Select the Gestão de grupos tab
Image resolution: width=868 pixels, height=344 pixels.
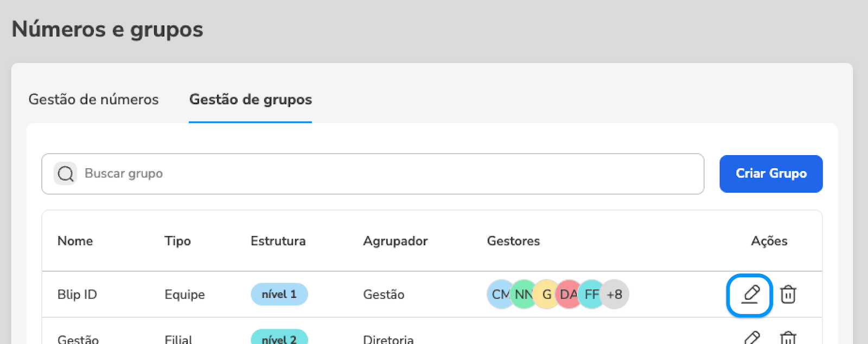pyautogui.click(x=250, y=100)
